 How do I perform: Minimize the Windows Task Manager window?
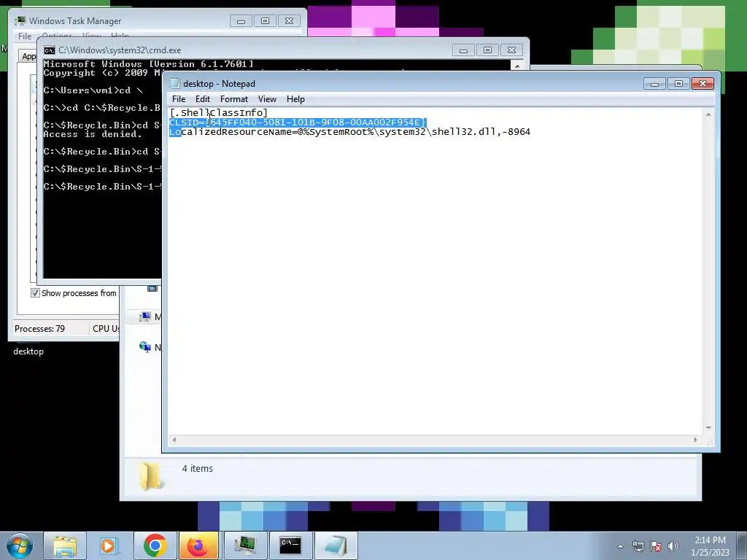pyautogui.click(x=241, y=21)
